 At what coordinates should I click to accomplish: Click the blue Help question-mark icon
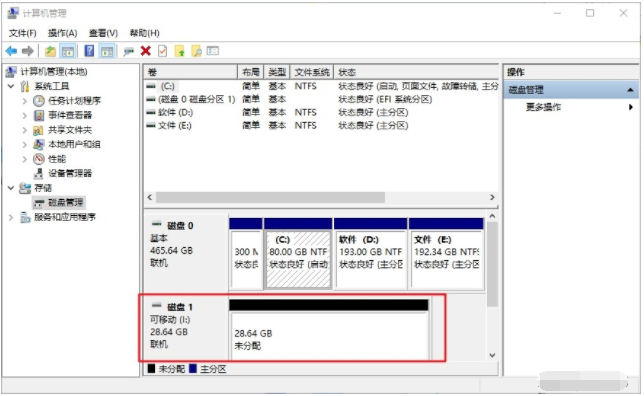click(x=89, y=51)
